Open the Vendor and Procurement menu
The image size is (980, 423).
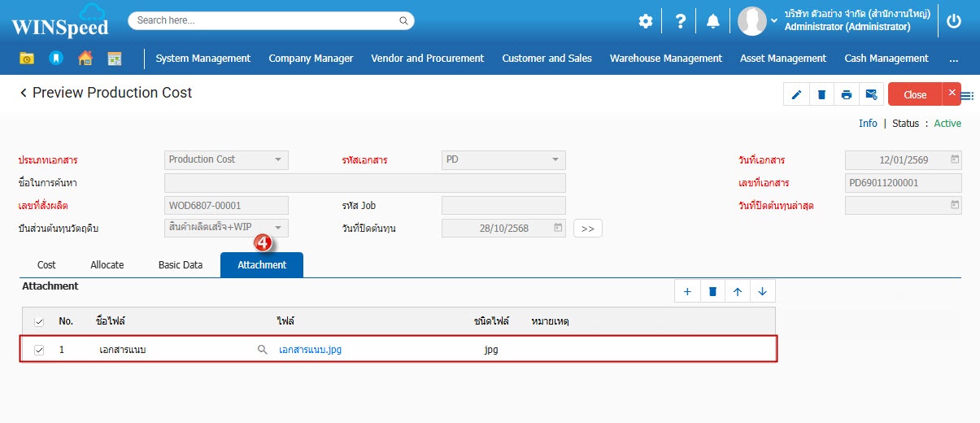427,59
